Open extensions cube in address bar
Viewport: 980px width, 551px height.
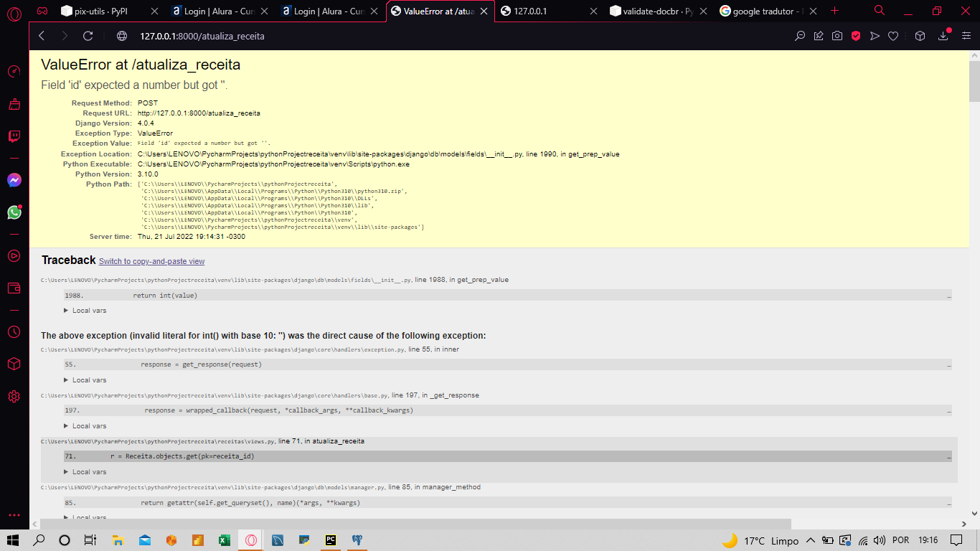pos(920,36)
